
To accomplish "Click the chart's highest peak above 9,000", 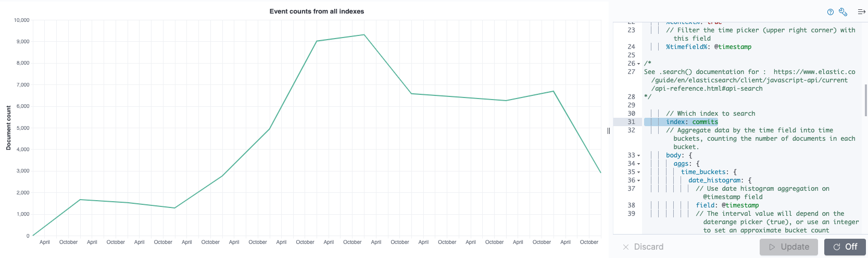I will 364,35.
